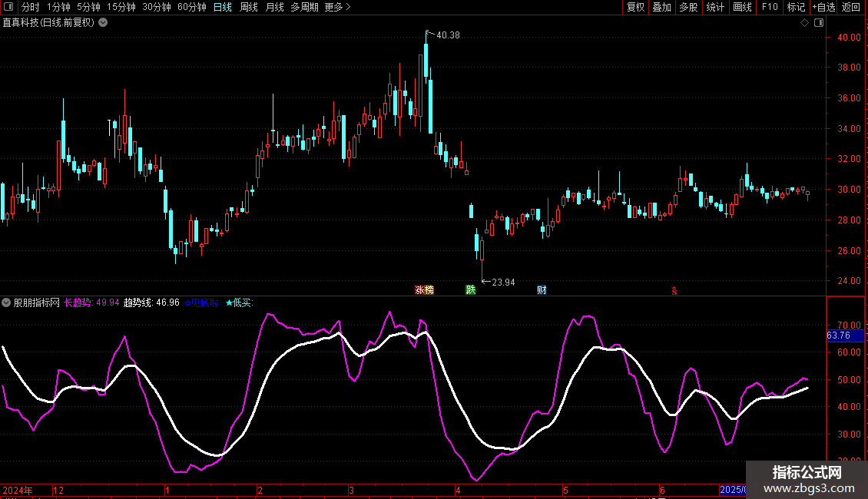The height and width of the screenshot is (499, 868).
Task: Open the 股朋指标网 indicator dropdown arrow
Action: [6, 302]
